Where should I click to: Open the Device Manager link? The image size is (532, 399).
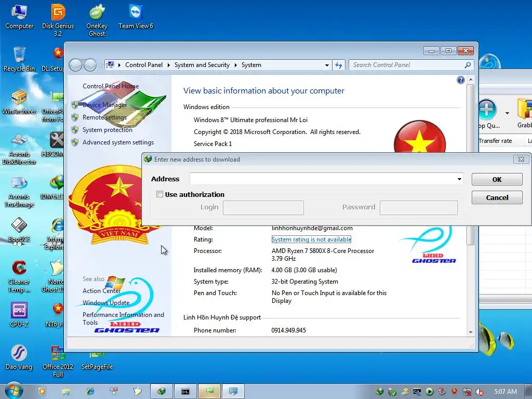coord(104,105)
